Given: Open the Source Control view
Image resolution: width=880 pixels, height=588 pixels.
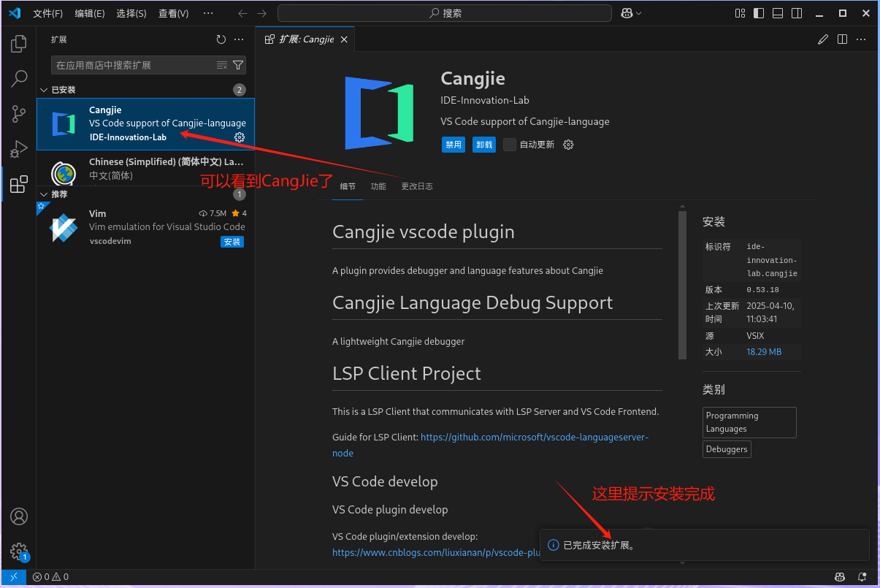Looking at the screenshot, I should [x=19, y=114].
